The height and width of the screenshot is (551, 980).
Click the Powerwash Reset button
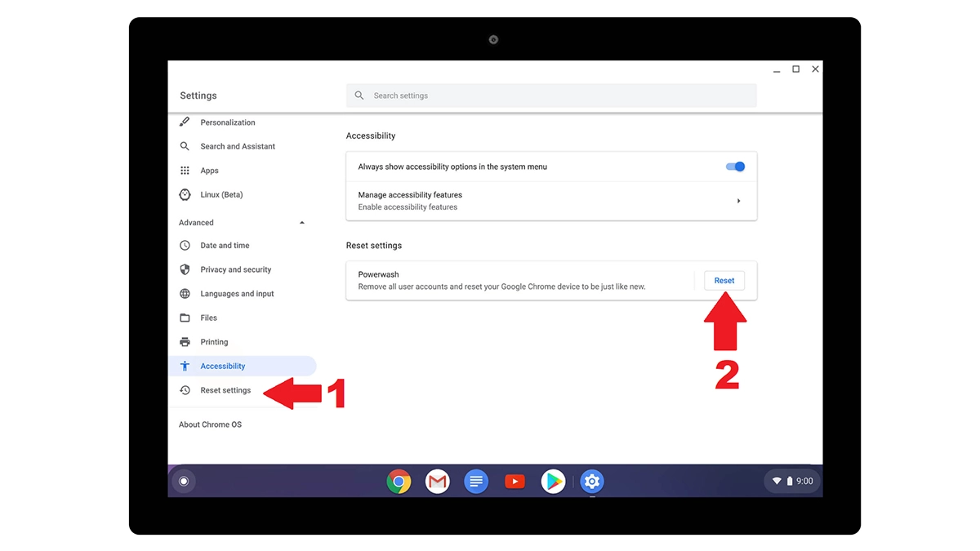click(x=724, y=281)
